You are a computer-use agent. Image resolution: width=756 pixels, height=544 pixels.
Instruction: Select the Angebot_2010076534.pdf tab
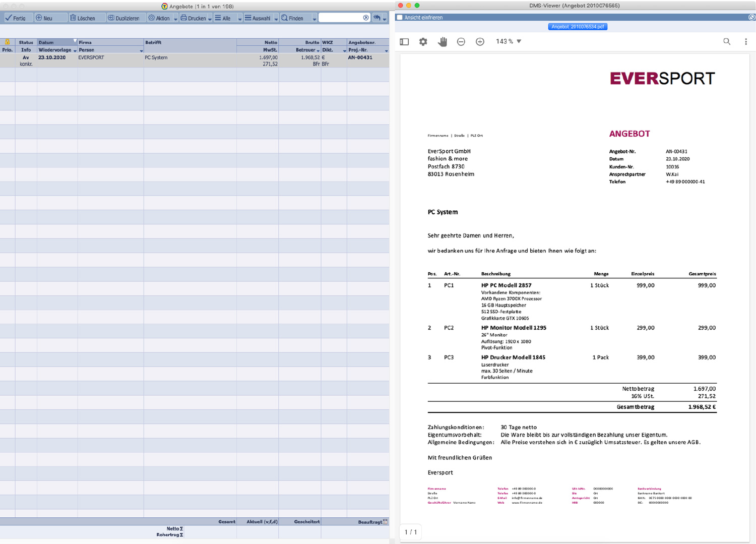point(578,27)
